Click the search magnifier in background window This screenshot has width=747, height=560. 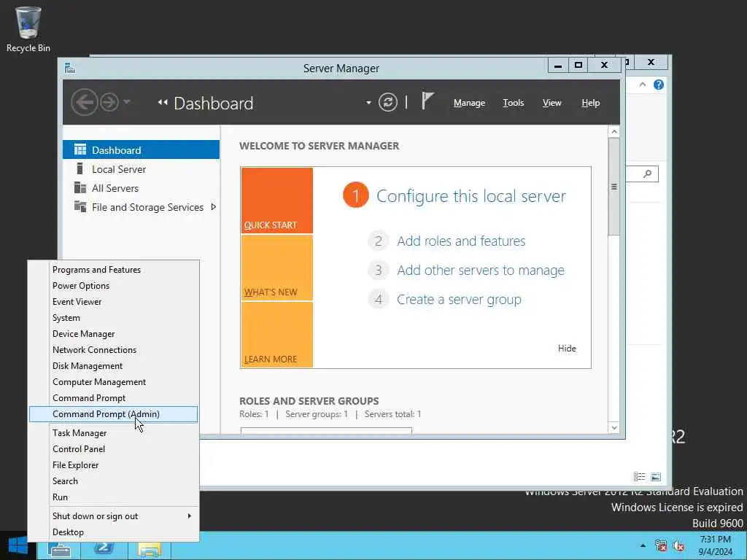pyautogui.click(x=647, y=174)
